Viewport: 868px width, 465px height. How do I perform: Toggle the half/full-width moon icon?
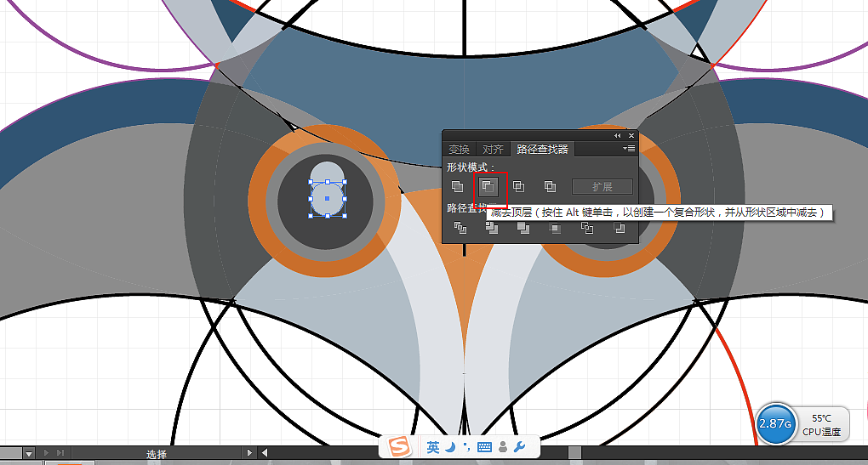point(450,447)
